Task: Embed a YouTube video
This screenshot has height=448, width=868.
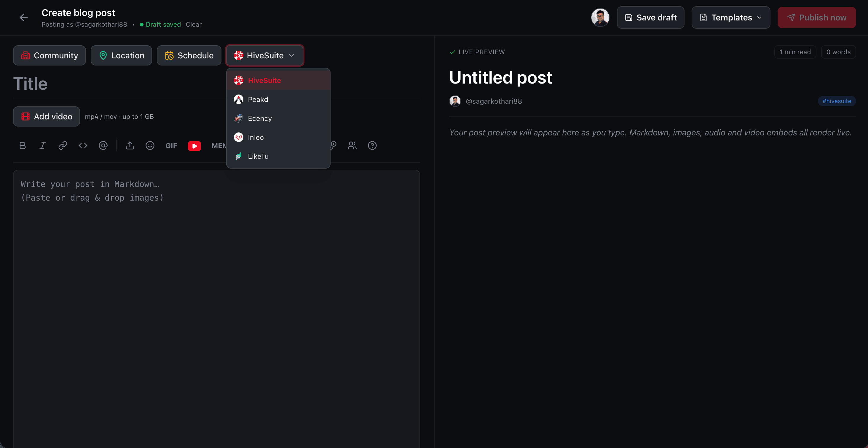Action: point(194,146)
